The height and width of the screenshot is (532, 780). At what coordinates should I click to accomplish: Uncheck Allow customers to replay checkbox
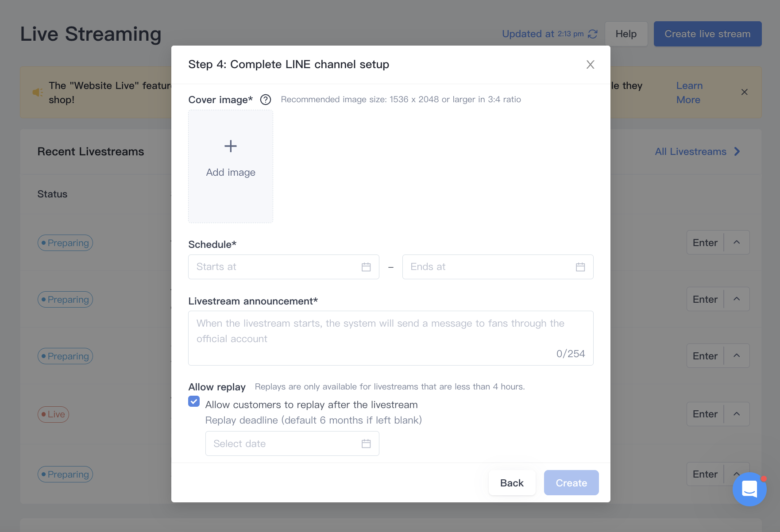click(x=194, y=401)
